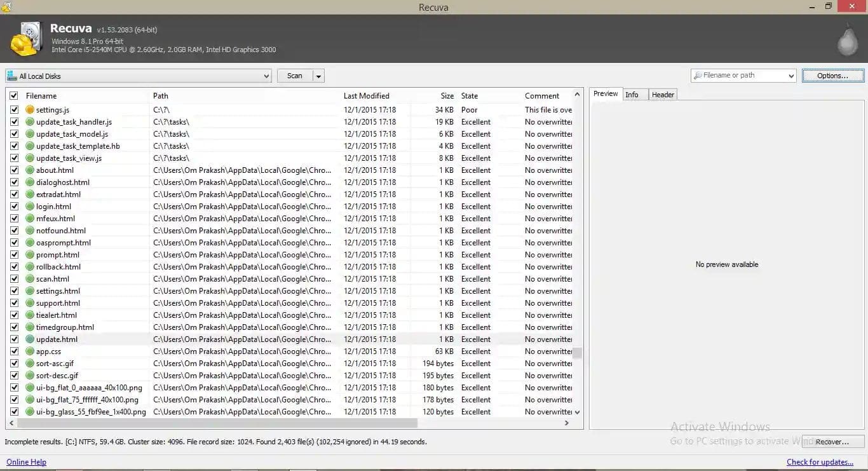Open the Scan button dropdown arrow
868x471 pixels.
pos(318,76)
